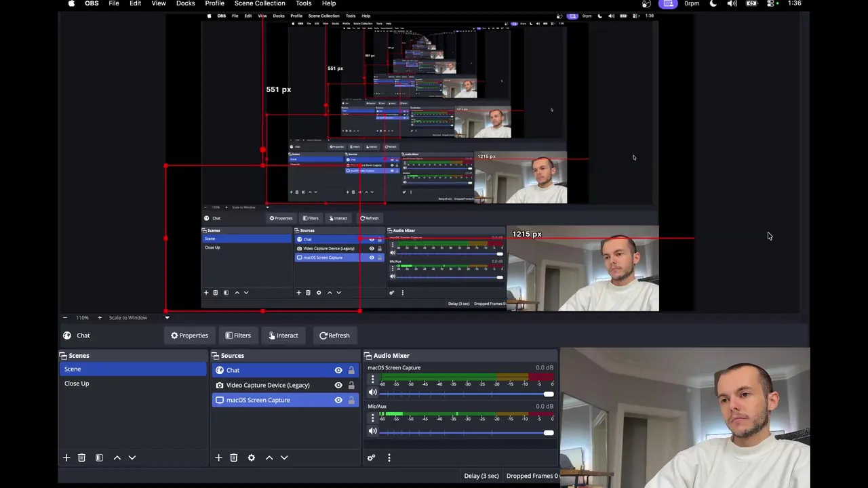
Task: Open macOS Control Center icon
Action: [772, 3]
